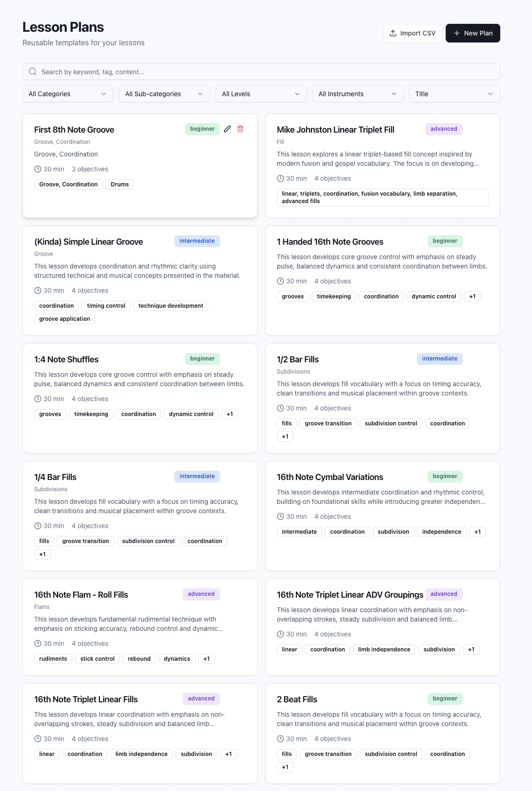Open the 1 Handed 16th Note Grooves plan

coord(330,242)
